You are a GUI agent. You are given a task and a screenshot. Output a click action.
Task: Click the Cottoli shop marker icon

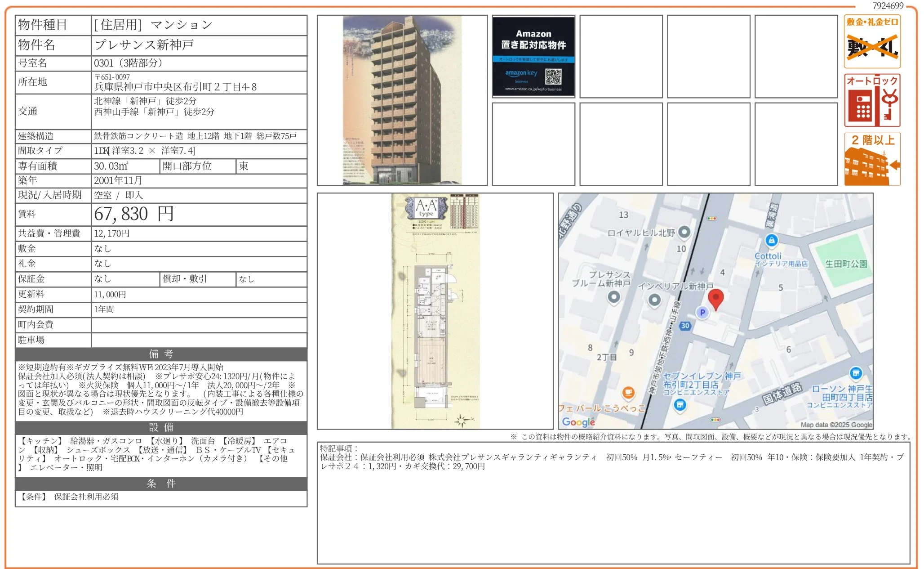click(772, 240)
